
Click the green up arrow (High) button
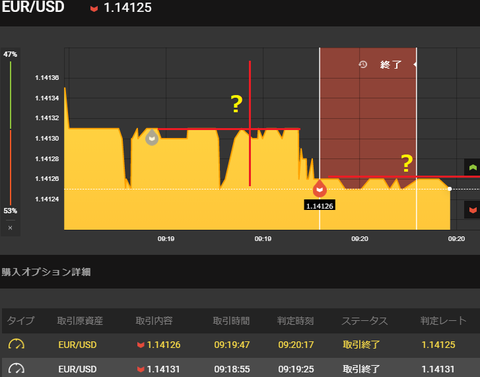point(472,167)
